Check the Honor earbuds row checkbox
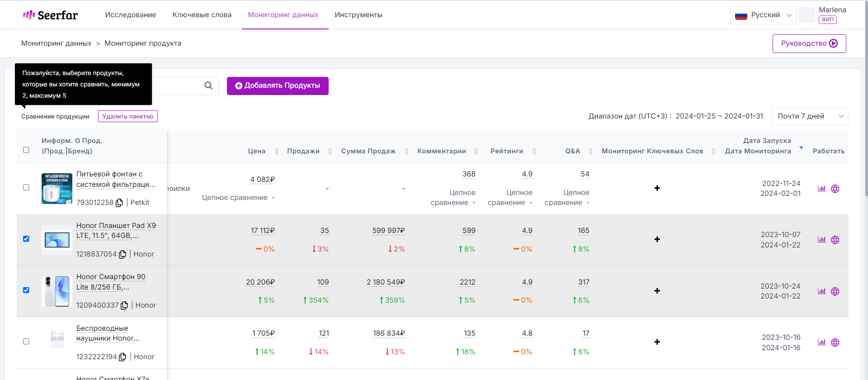 pyautogui.click(x=26, y=342)
